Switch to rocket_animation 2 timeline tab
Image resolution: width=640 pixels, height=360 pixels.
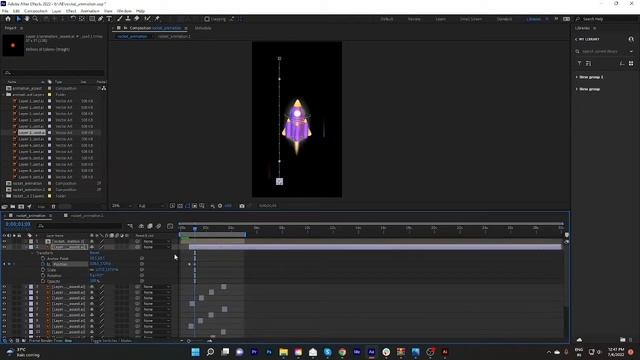tap(86, 216)
